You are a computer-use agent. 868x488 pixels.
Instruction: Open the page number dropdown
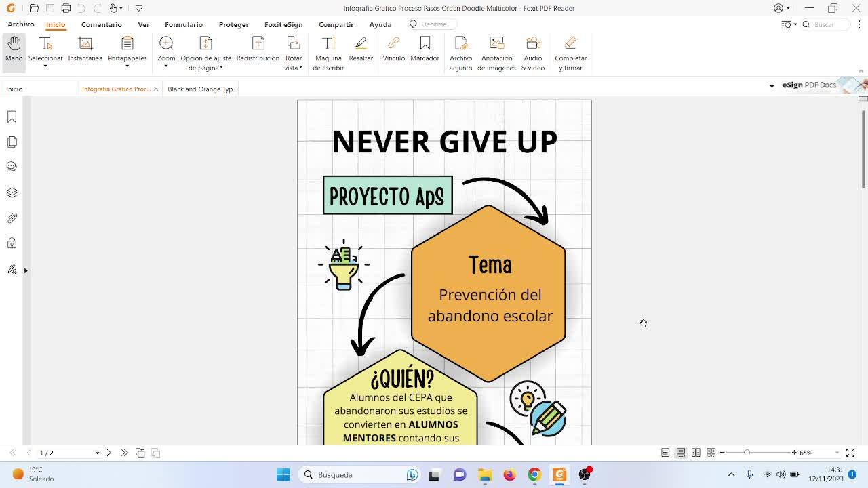tap(97, 453)
